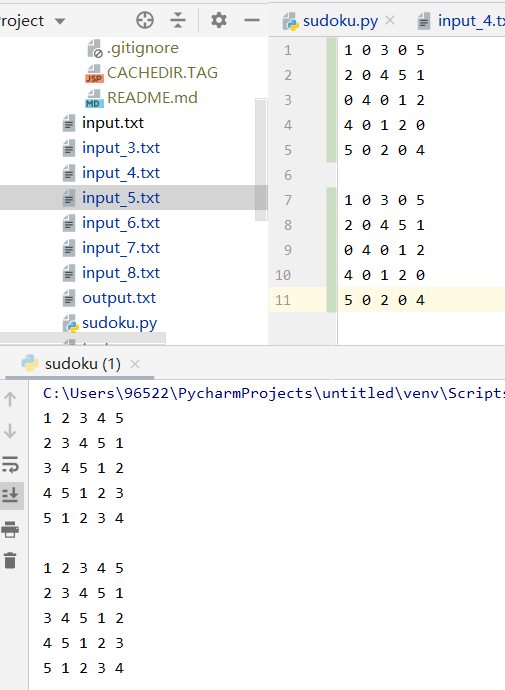Click the Down the stack trace arrow

[10, 431]
